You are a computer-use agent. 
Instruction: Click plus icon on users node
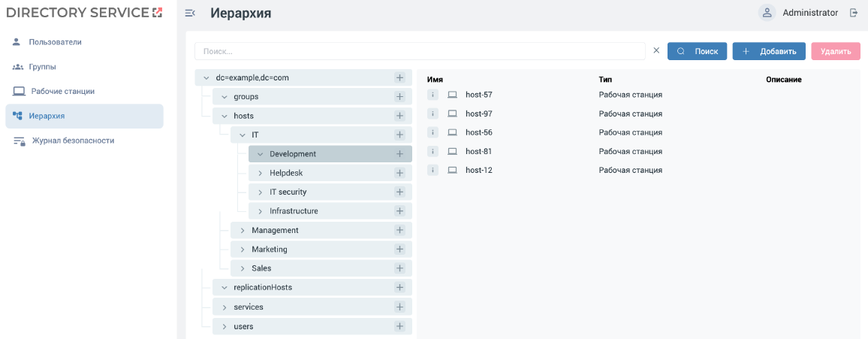399,326
